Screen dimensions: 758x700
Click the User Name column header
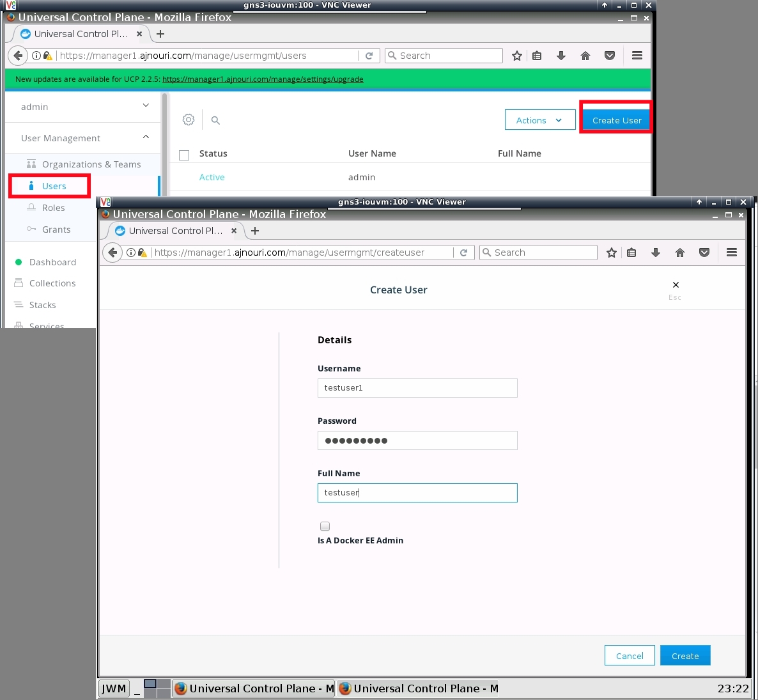(x=372, y=153)
